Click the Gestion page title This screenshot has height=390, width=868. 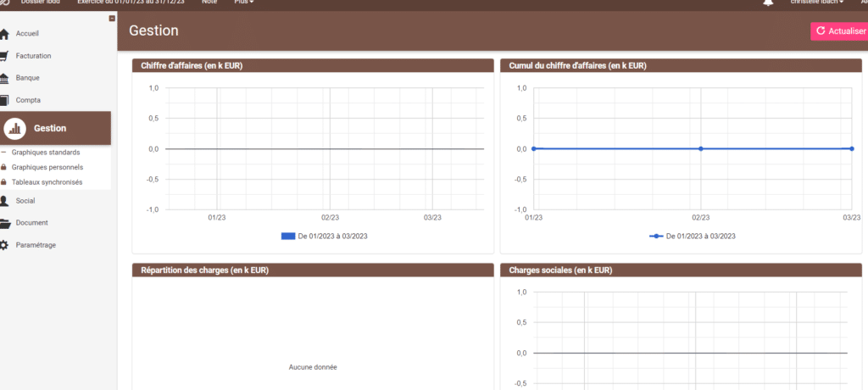pyautogui.click(x=154, y=31)
